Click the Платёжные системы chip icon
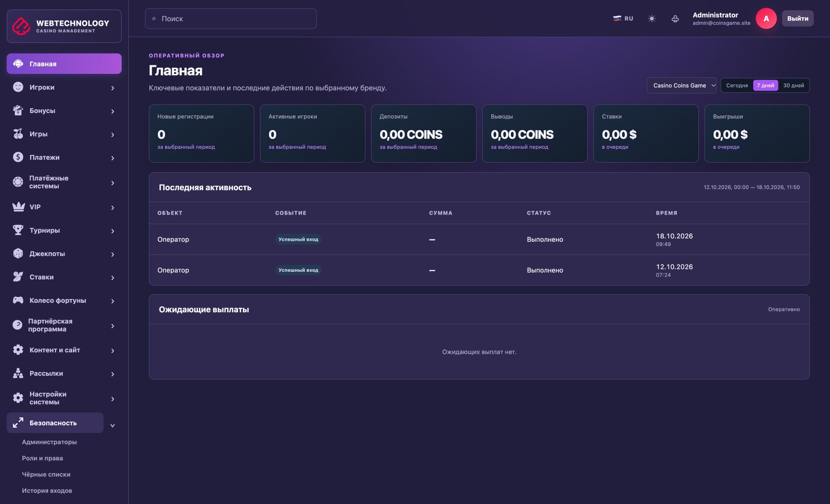The height and width of the screenshot is (504, 830). (18, 182)
